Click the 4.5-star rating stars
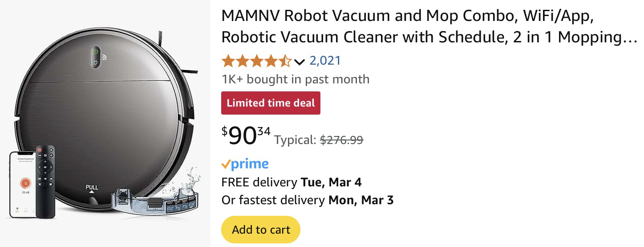644x247 pixels. (x=256, y=61)
